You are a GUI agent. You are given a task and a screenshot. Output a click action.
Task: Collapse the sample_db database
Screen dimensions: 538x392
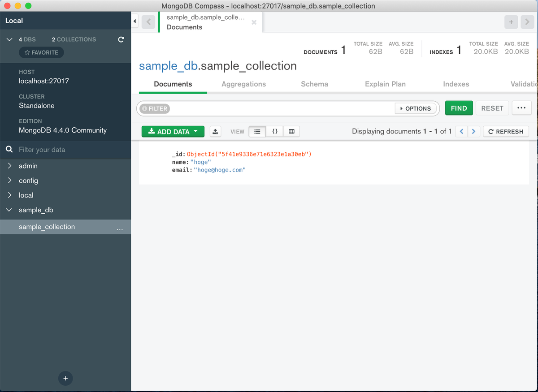[x=9, y=210]
